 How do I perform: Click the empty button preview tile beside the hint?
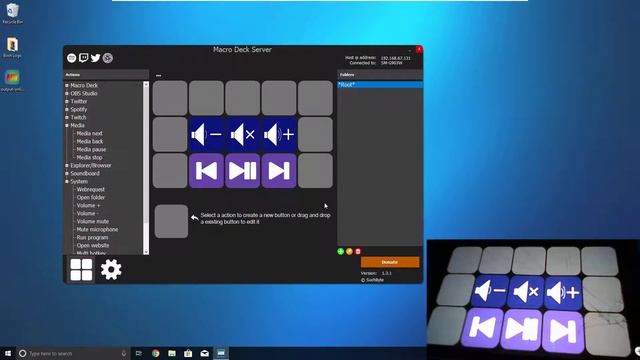coord(171,221)
